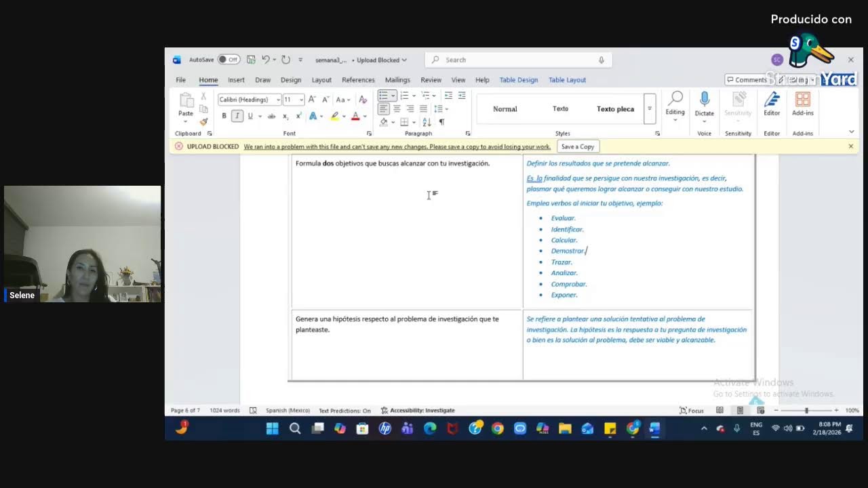Expand the Styles gallery
This screenshot has width=868, height=488.
[650, 108]
